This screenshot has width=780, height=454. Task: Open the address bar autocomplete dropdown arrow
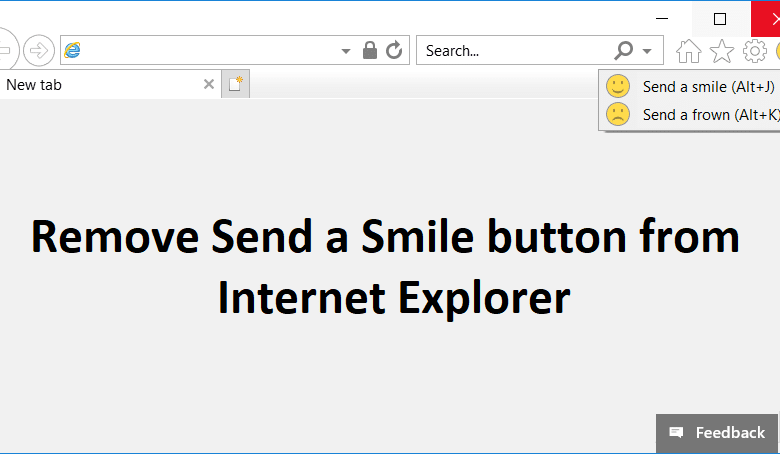tap(346, 51)
